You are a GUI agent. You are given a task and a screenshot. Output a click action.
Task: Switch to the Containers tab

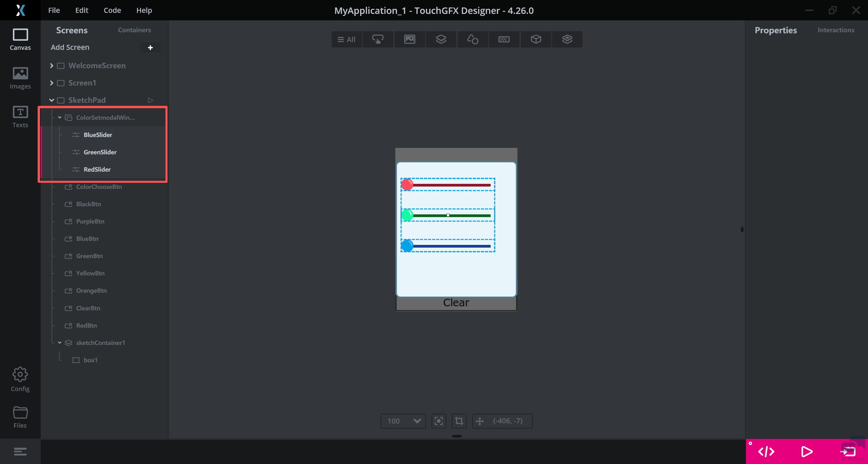point(134,30)
